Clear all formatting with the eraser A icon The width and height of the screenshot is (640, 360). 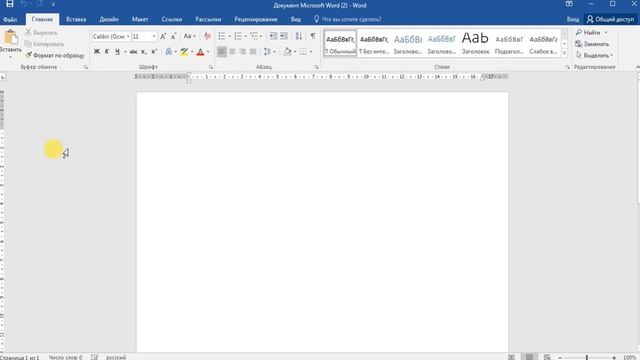(x=207, y=36)
